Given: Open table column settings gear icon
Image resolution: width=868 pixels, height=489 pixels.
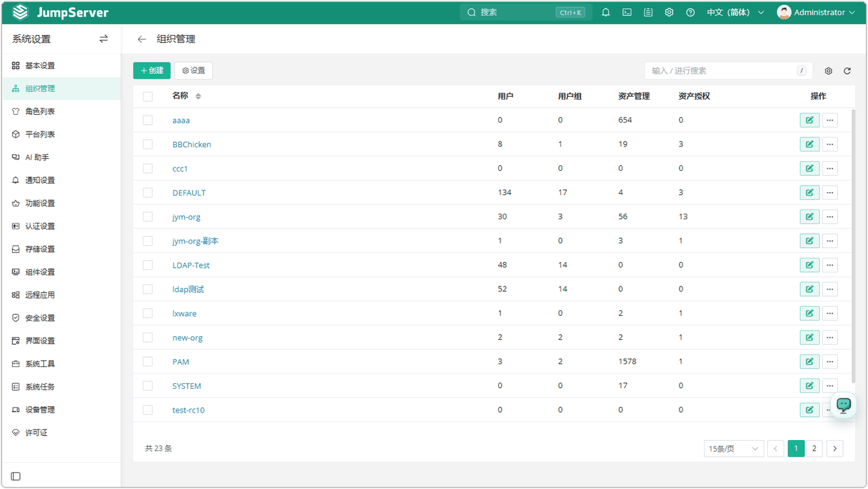Looking at the screenshot, I should [829, 71].
